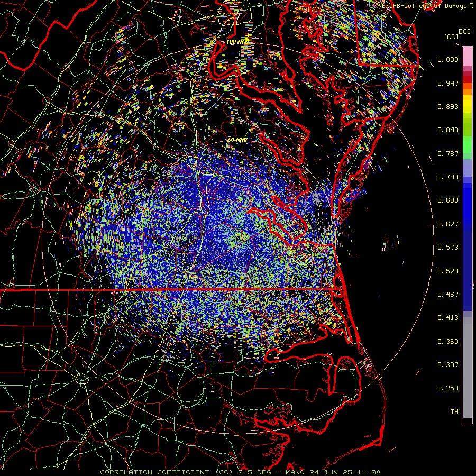Click the CORRELATION COEFFICIENT (CC) title text

point(167,472)
